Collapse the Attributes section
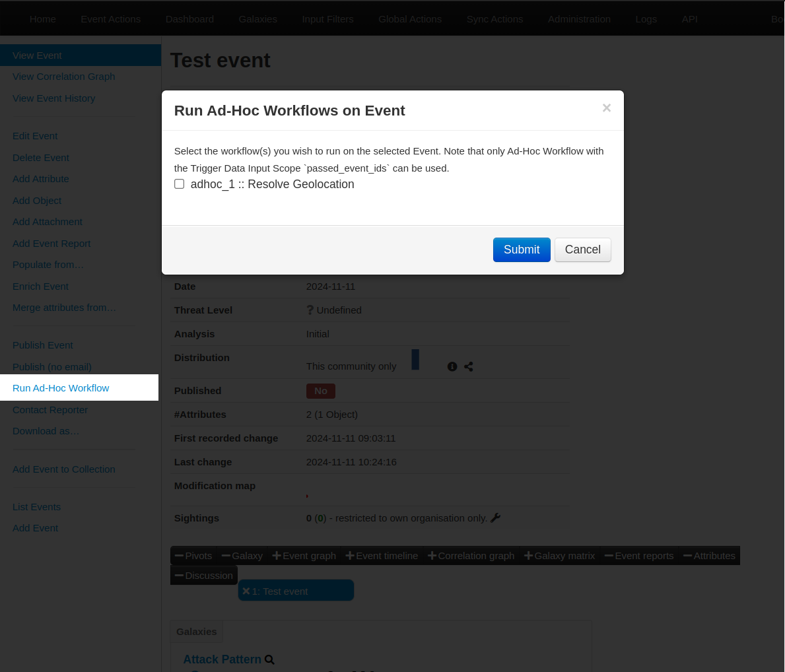Image resolution: width=785 pixels, height=672 pixels. [709, 556]
